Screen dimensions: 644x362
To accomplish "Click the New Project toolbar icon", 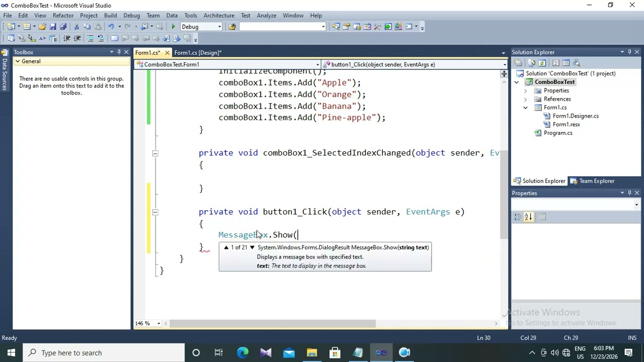I will (x=10, y=27).
